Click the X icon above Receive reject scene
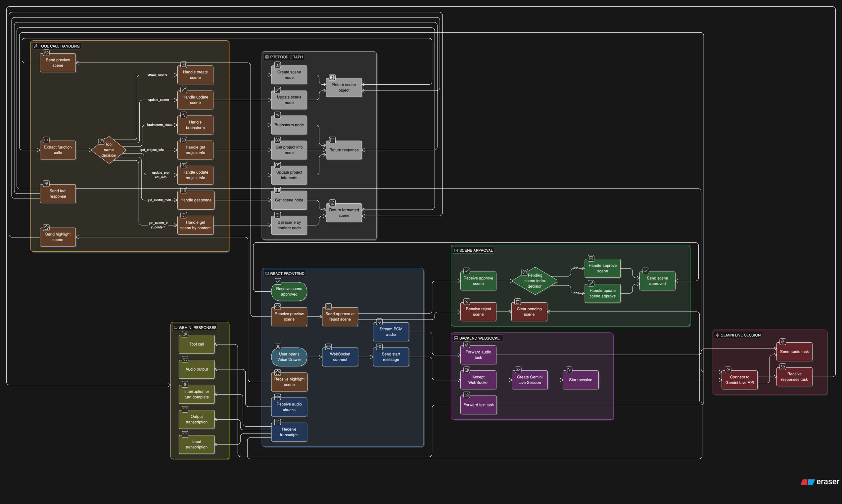842x504 pixels. tap(467, 302)
